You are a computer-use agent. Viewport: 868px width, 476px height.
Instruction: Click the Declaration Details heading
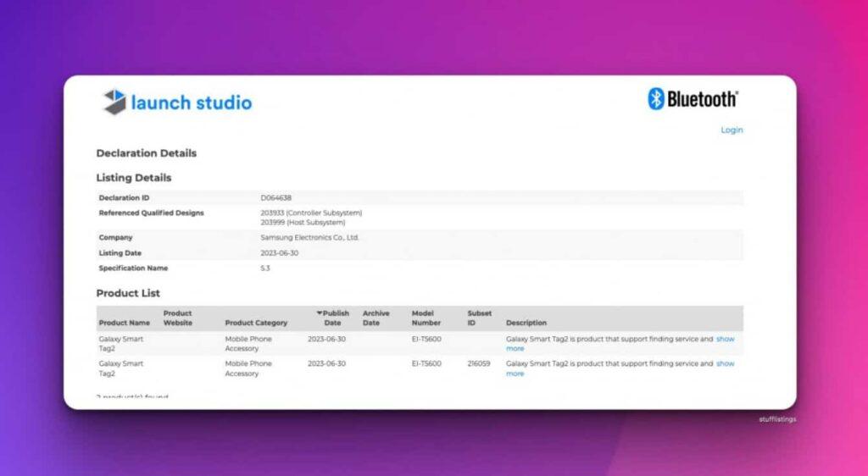[146, 153]
